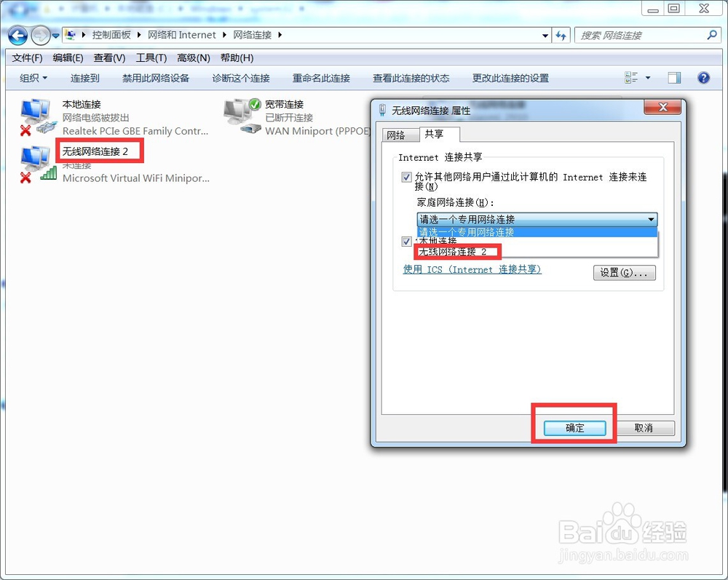Click Microsoft Virtual WiFi Miniport text
Image resolution: width=728 pixels, height=580 pixels.
pyautogui.click(x=135, y=178)
